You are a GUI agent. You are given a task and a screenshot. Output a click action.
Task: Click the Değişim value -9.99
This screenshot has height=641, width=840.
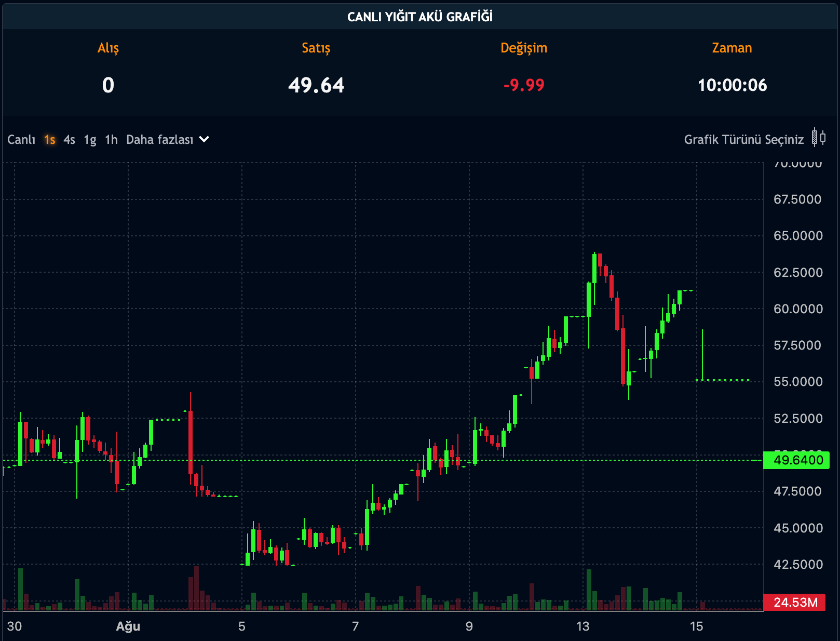pyautogui.click(x=524, y=85)
